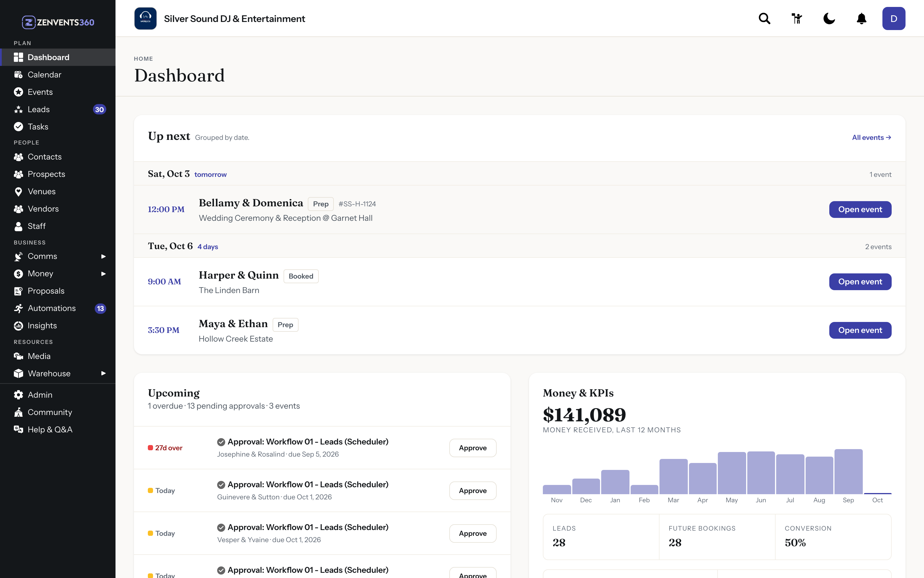
Task: Go to Events in sidebar
Action: coord(58,92)
